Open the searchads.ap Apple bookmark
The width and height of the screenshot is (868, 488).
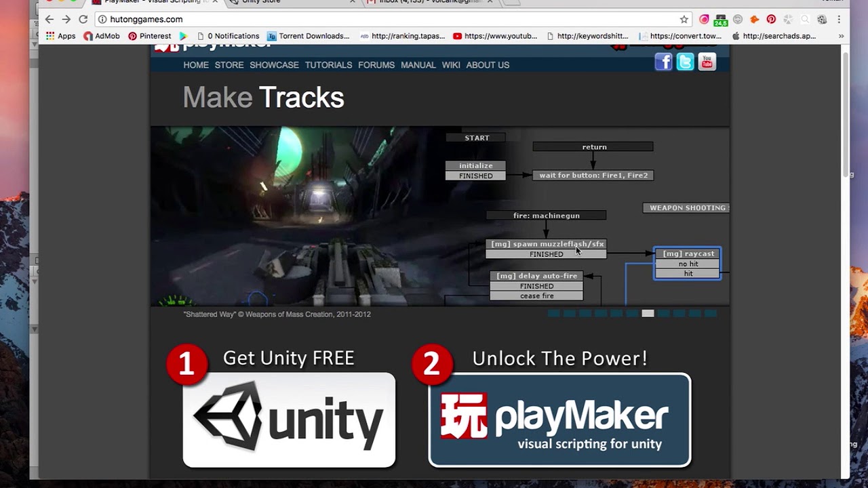coord(774,36)
